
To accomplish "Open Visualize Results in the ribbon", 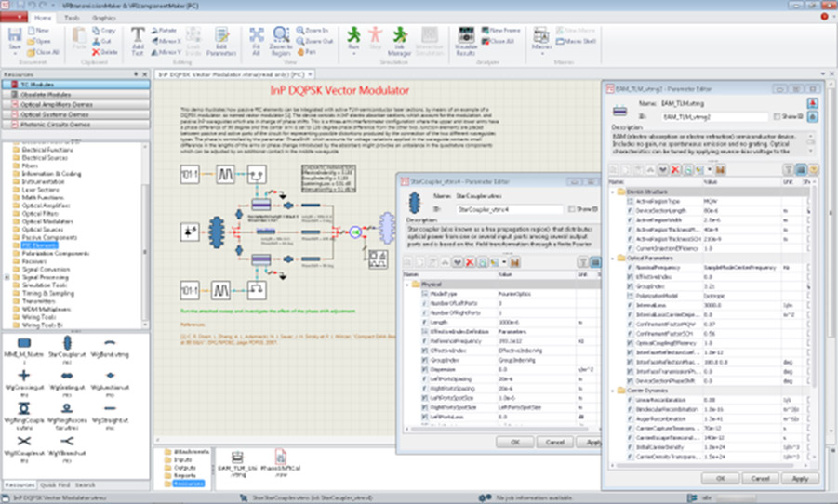I will coord(465,39).
